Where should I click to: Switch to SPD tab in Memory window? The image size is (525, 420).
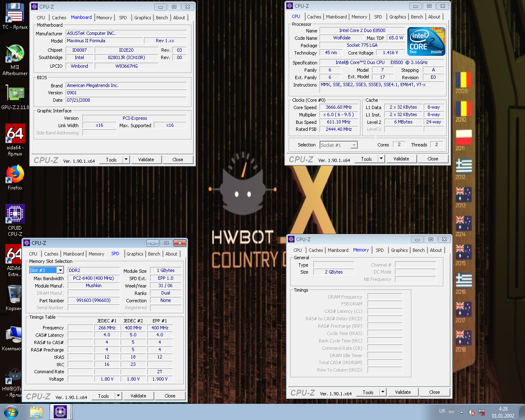(x=380, y=250)
